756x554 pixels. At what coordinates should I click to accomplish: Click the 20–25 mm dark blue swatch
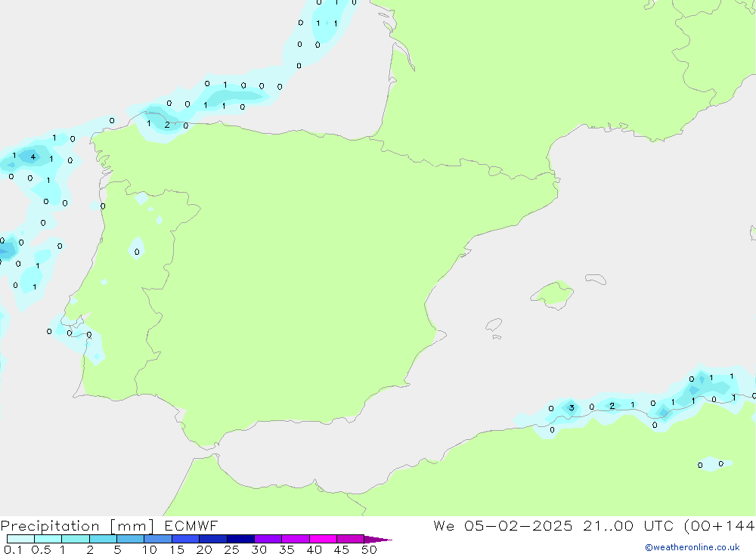coord(213,539)
